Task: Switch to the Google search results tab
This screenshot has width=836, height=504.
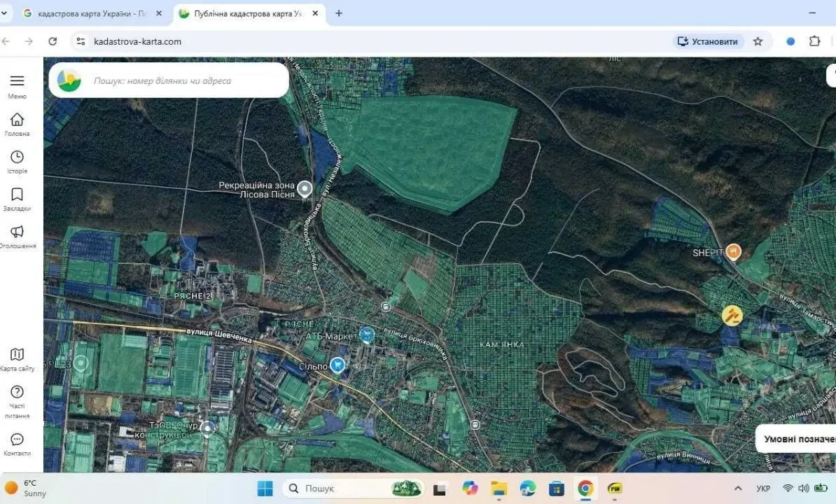Action: (x=88, y=13)
